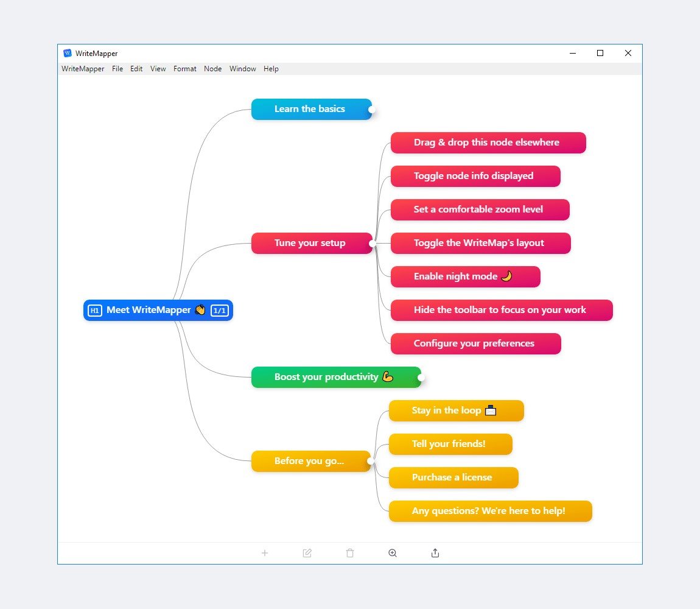Select Hide the toolbar to focus node
700x609 pixels.
(x=502, y=310)
